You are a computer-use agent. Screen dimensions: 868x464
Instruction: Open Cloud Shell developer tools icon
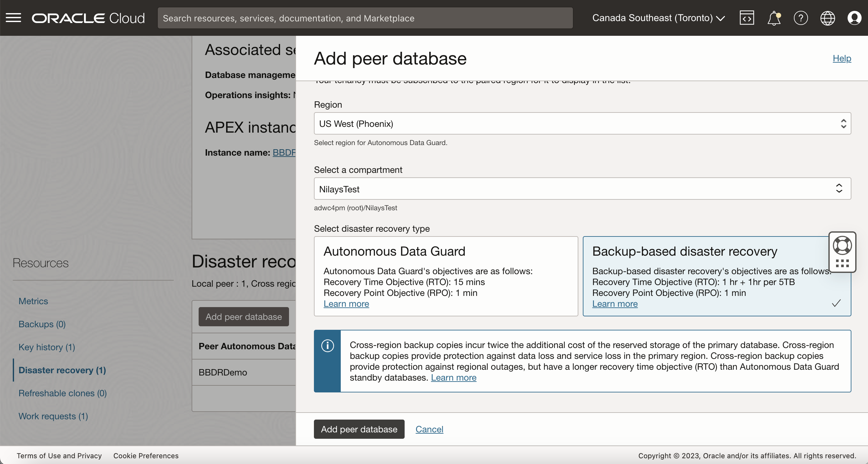(x=747, y=18)
